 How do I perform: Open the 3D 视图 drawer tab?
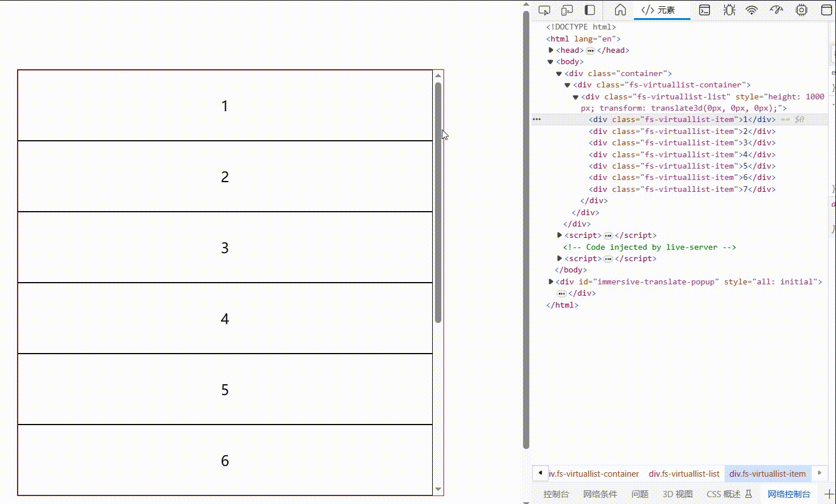point(678,494)
